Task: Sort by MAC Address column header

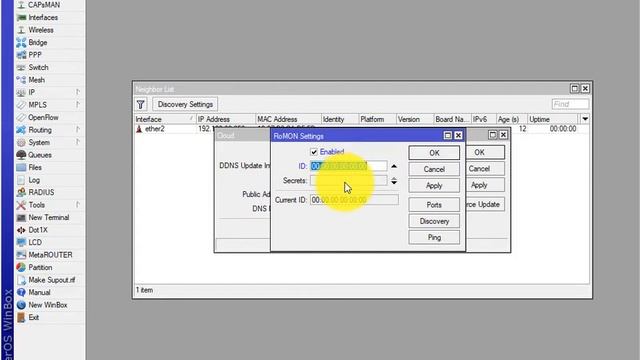Action: tap(288, 119)
